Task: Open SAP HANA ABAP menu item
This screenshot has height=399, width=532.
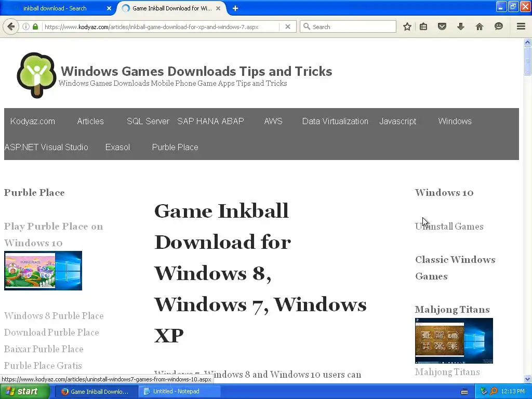Action: (x=210, y=121)
